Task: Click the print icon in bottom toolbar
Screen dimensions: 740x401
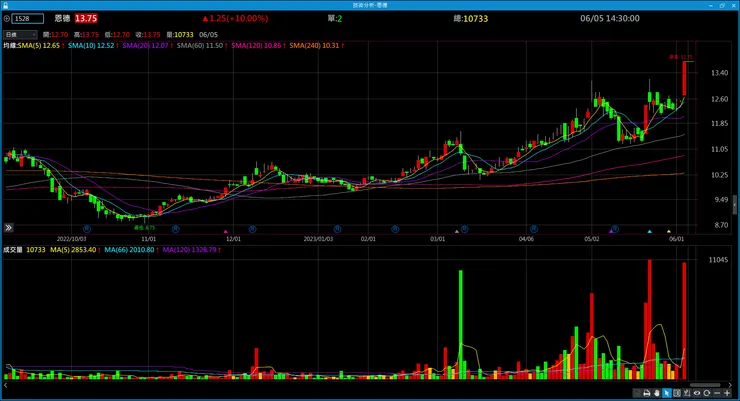Action: coord(647,393)
